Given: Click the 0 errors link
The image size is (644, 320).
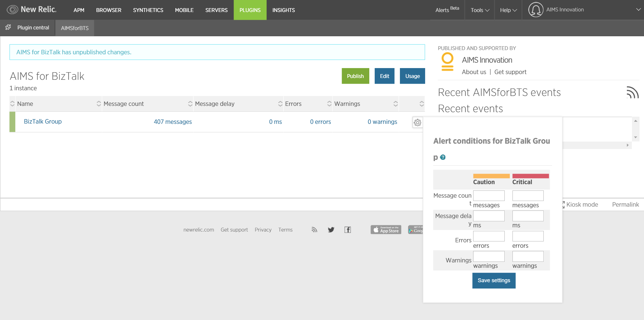Looking at the screenshot, I should tap(320, 122).
